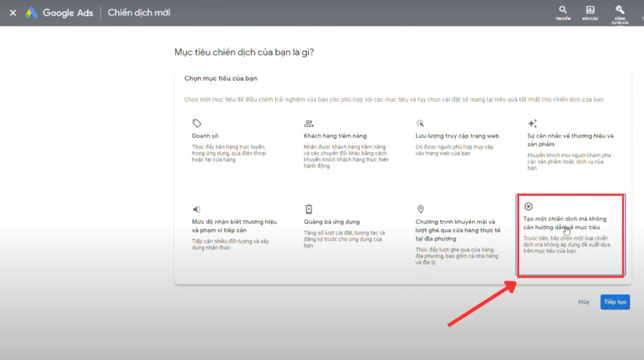Click the Google Ads logo
This screenshot has height=360, width=644.
coord(32,13)
